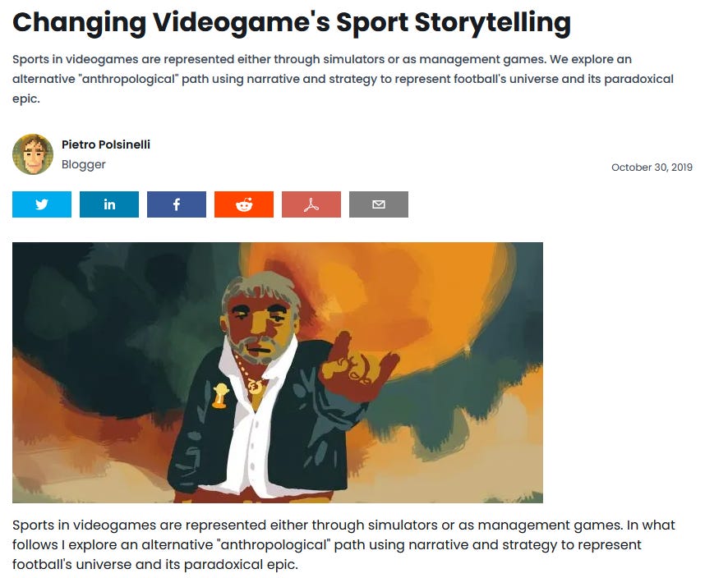Email the article via envelope icon
Screen dimensions: 728x578
379,204
